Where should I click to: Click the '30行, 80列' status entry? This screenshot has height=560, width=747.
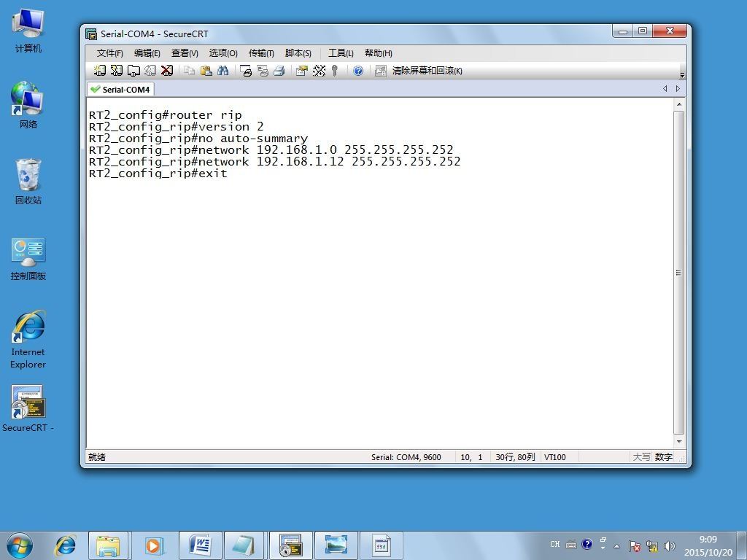[515, 457]
